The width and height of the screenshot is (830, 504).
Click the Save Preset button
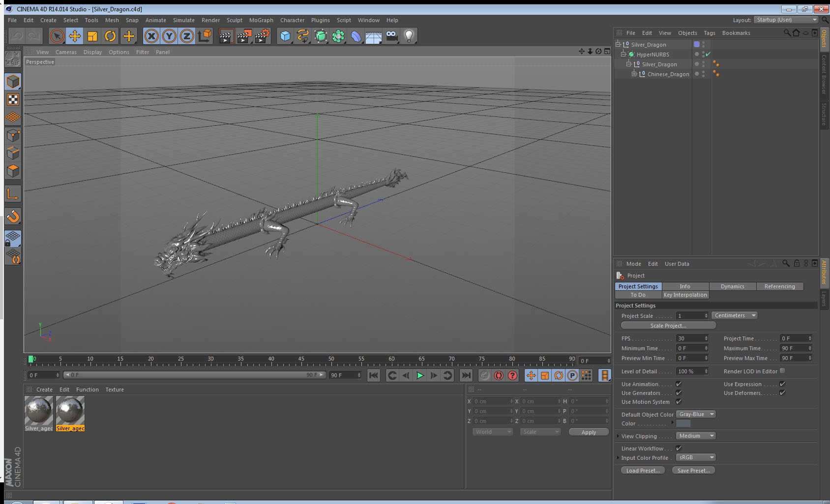click(x=693, y=470)
